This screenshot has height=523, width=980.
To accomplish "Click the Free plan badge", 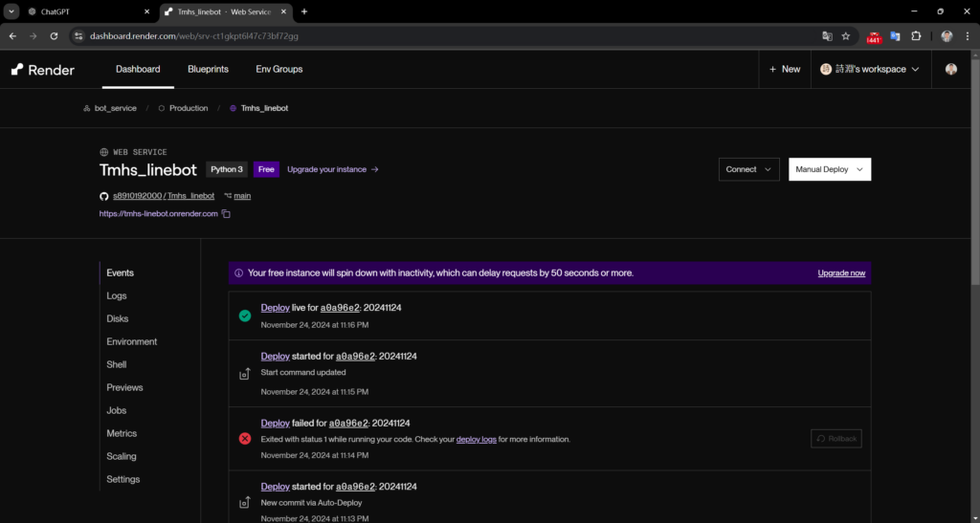I will [x=266, y=170].
